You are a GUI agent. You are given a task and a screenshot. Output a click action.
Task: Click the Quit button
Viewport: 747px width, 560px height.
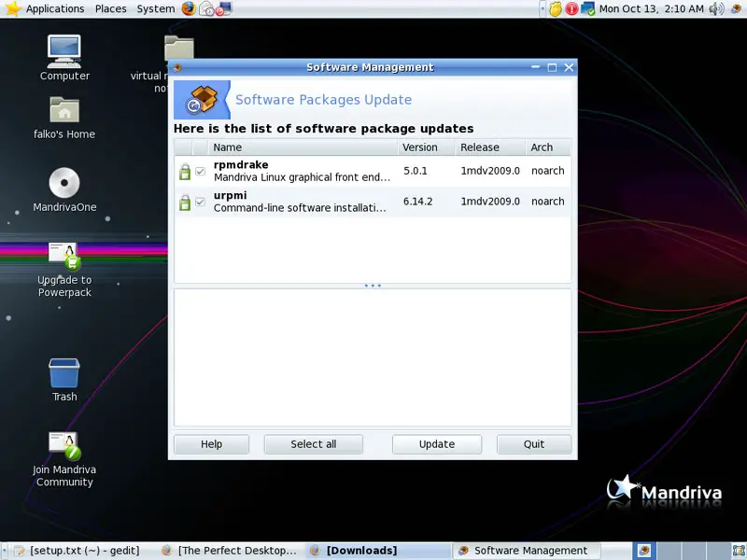[534, 444]
